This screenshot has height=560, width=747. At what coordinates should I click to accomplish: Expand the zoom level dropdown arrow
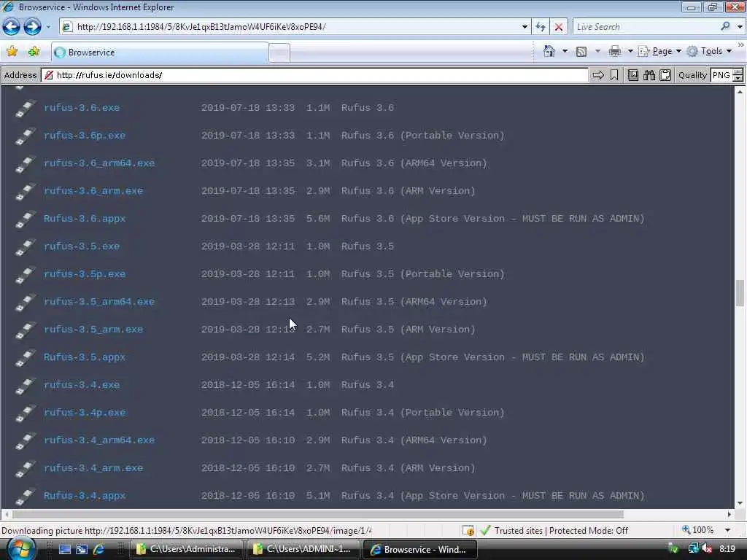727,530
